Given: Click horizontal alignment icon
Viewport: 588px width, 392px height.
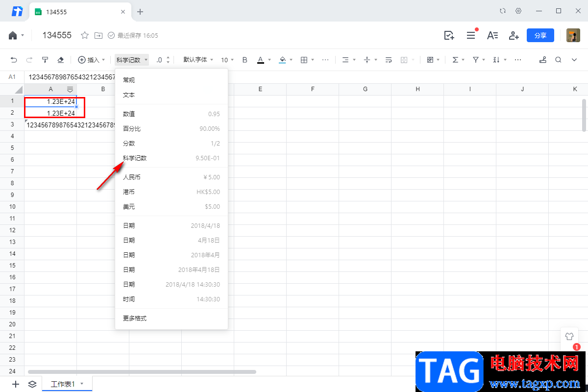Looking at the screenshot, I should point(345,60).
